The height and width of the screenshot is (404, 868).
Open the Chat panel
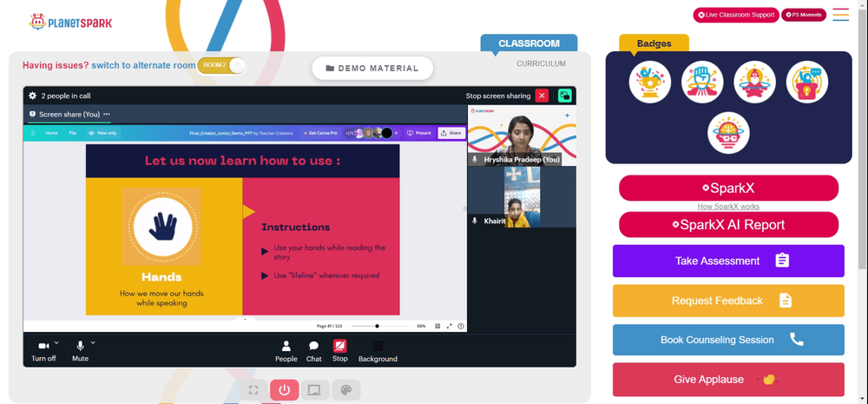pyautogui.click(x=314, y=351)
